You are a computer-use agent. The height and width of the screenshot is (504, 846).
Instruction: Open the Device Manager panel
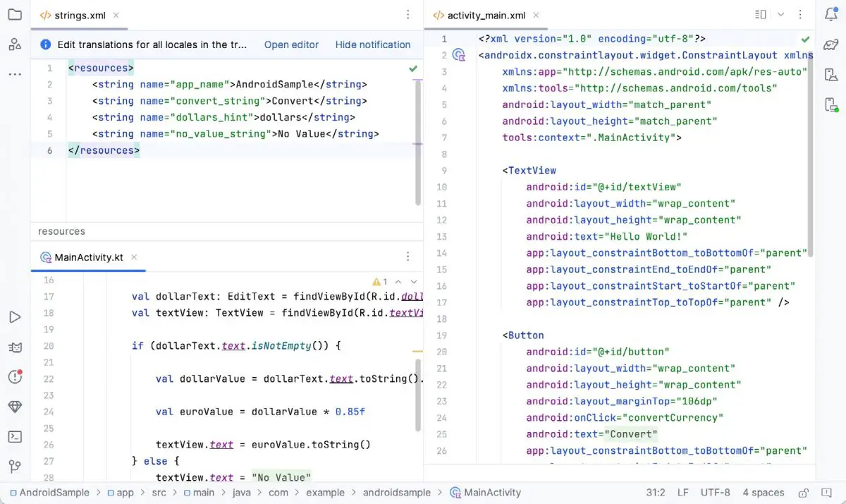pos(830,74)
